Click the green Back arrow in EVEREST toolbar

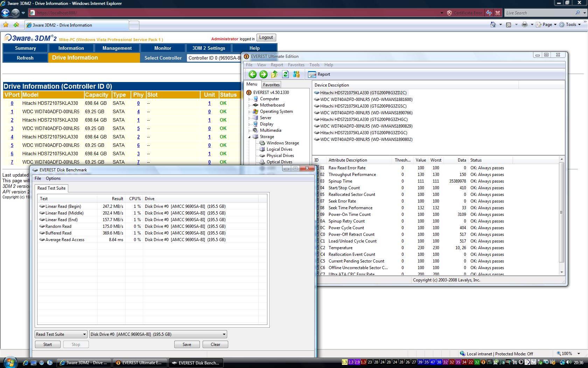(252, 74)
